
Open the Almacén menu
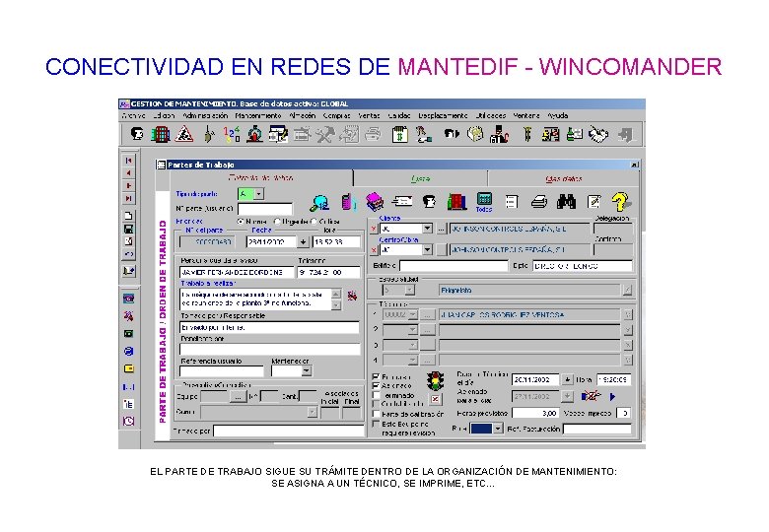point(302,115)
